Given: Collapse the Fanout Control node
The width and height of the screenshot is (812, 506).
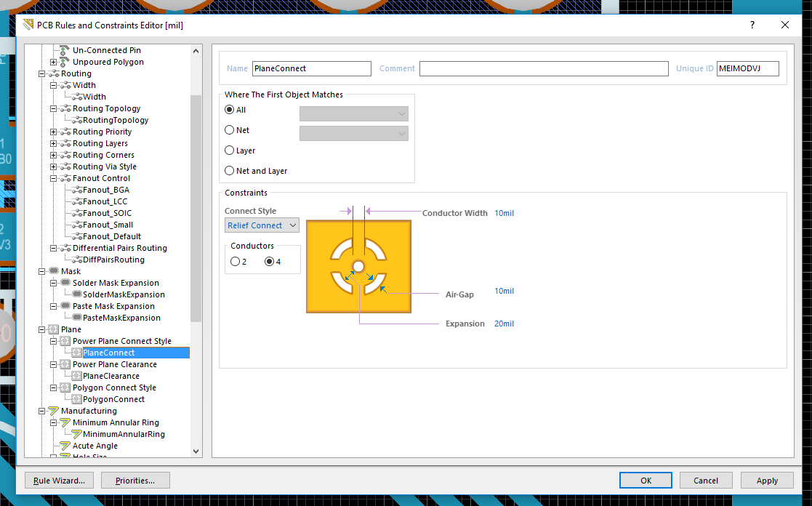Looking at the screenshot, I should [53, 178].
